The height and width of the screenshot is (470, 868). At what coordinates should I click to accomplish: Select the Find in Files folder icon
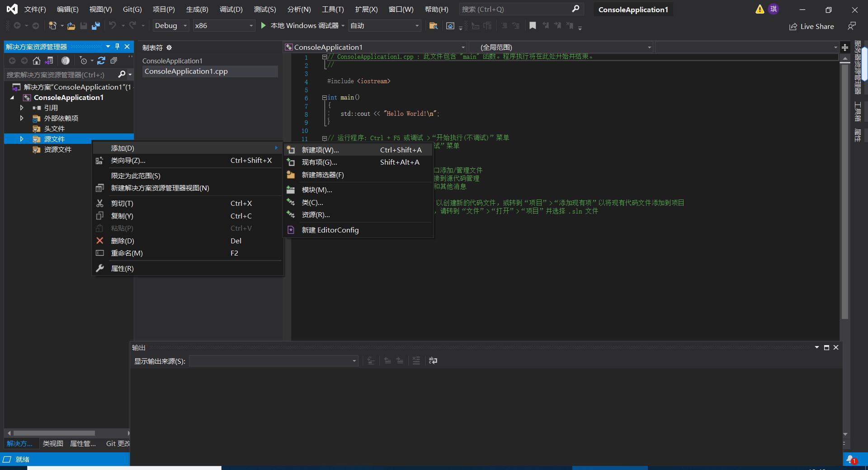(x=433, y=26)
